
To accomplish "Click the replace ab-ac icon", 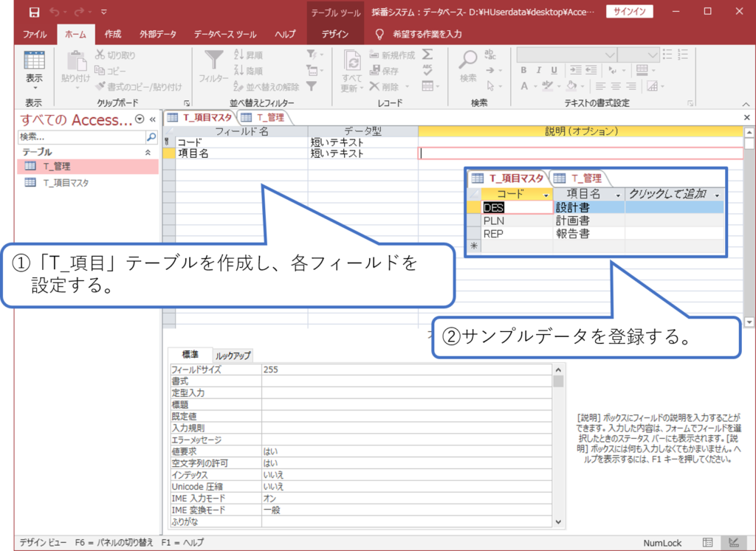I will (490, 55).
